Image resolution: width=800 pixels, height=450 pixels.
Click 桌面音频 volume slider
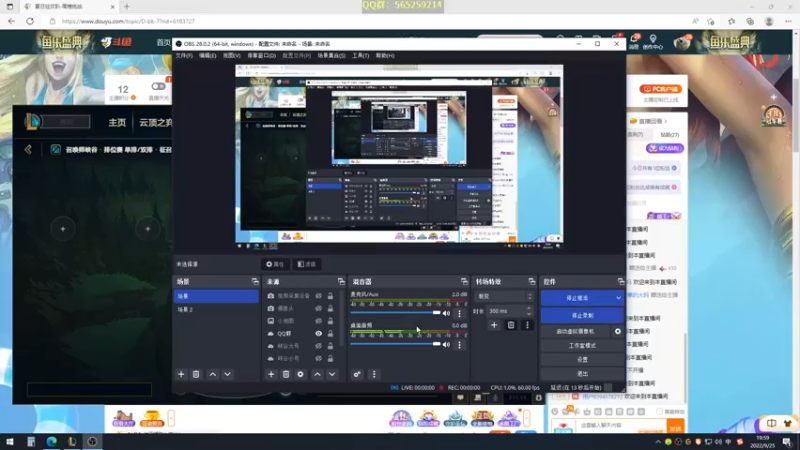tap(395, 344)
